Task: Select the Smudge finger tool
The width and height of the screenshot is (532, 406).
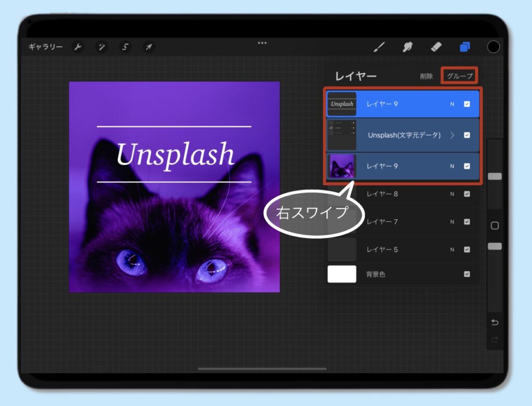Action: [x=407, y=47]
